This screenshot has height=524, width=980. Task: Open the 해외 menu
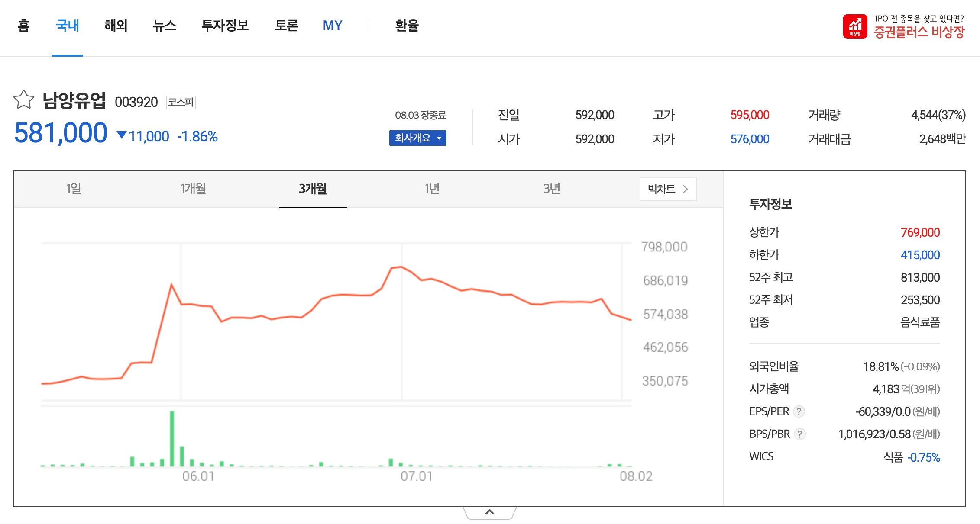pos(116,26)
